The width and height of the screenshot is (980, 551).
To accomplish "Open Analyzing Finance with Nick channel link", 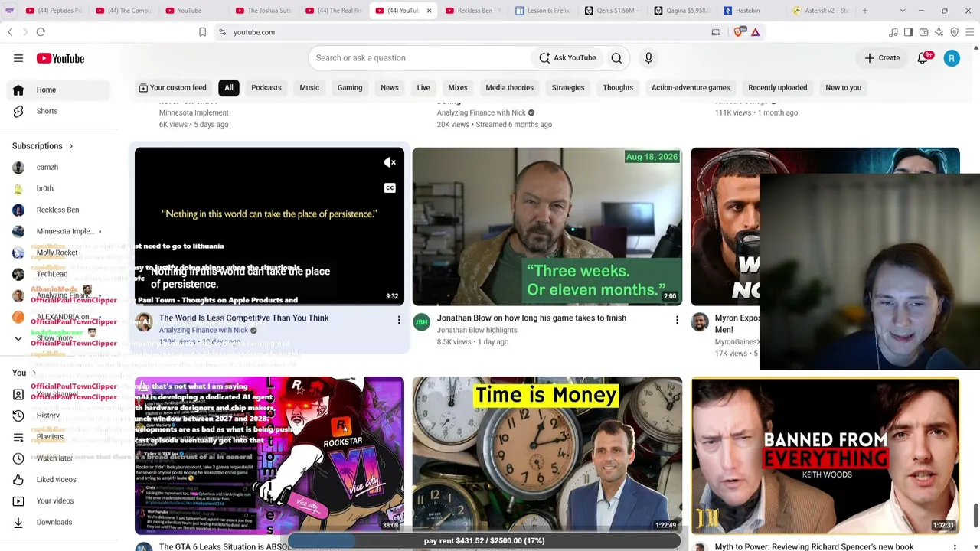I will click(x=204, y=331).
